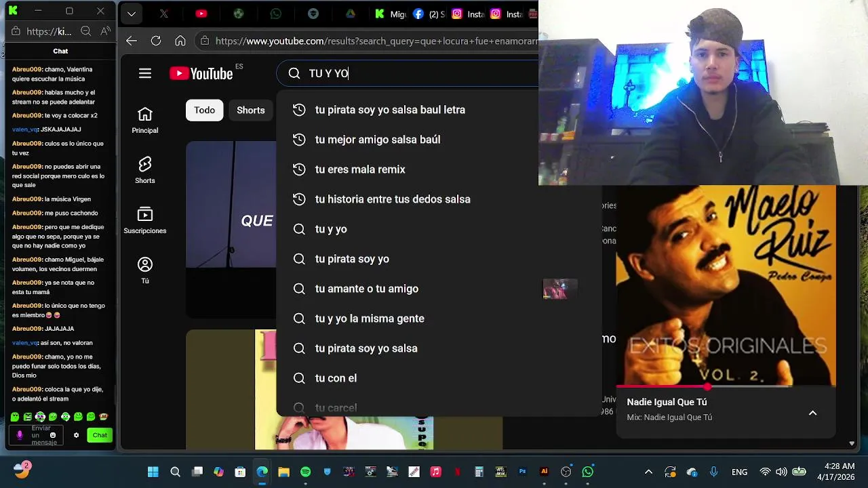This screenshot has height=488, width=868.
Task: Select the Todo filter chip
Action: coord(205,110)
